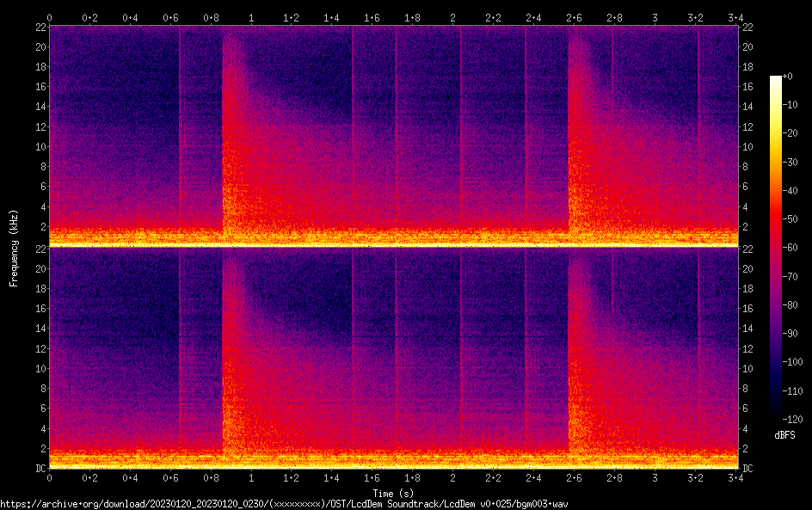Click the "Frequency (kHz)" vertical axis label
This screenshot has width=812, height=510.
(13, 248)
